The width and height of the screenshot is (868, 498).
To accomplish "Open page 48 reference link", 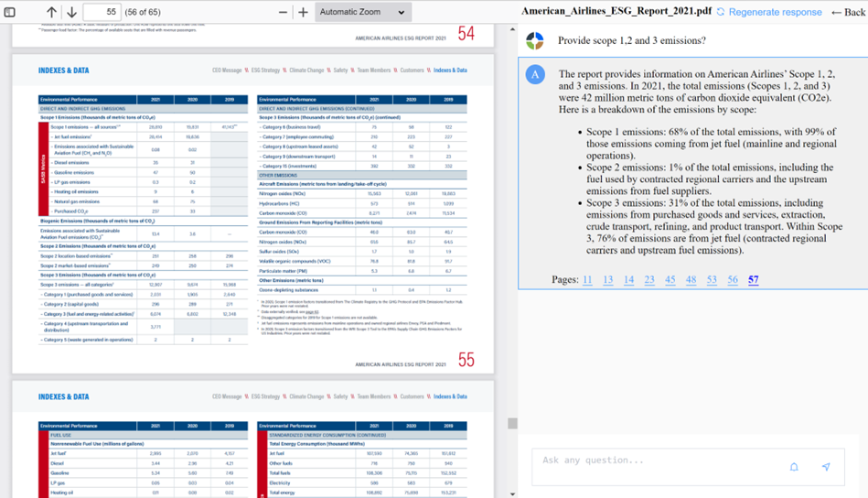I will tap(691, 280).
